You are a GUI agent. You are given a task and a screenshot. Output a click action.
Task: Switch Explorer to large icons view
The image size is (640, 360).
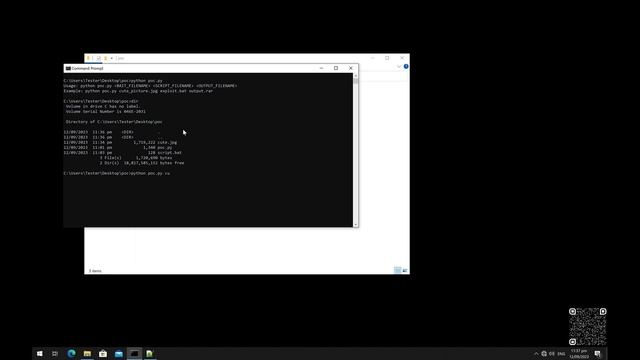(x=405, y=270)
